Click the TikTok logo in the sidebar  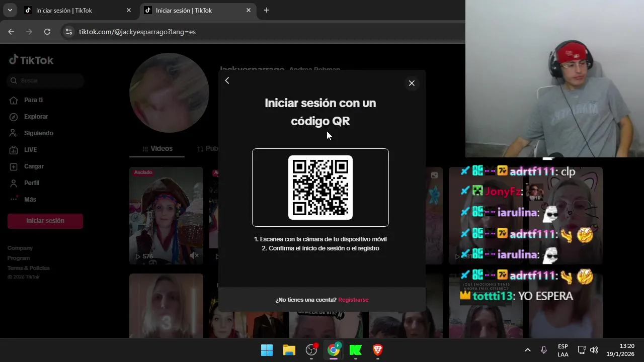[x=31, y=60]
